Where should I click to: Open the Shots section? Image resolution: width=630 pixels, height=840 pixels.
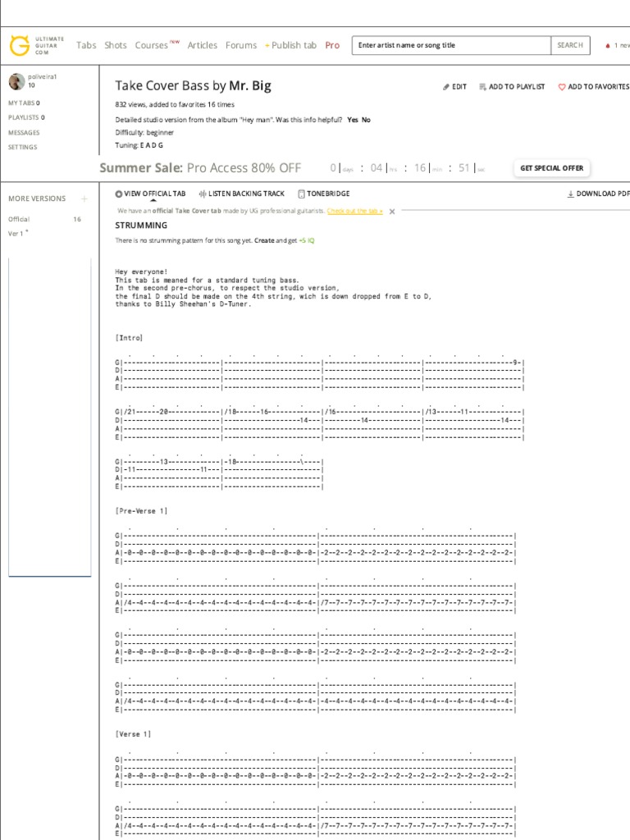pyautogui.click(x=116, y=46)
